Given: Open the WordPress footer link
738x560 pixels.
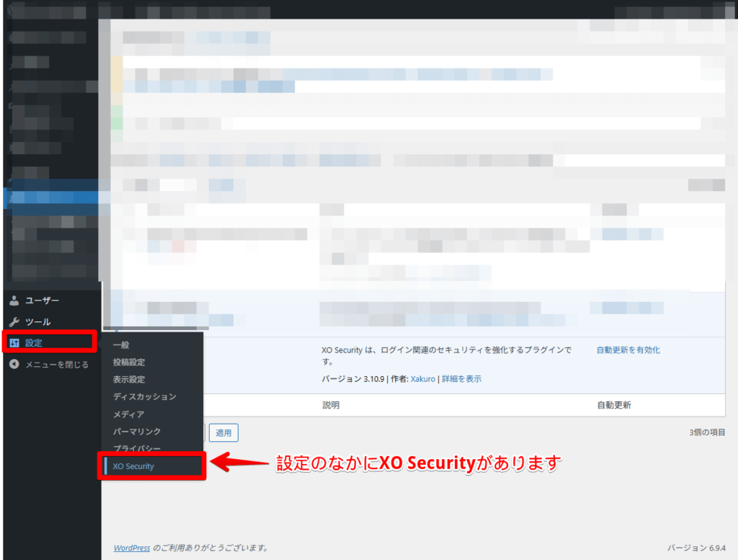Looking at the screenshot, I should [x=132, y=548].
